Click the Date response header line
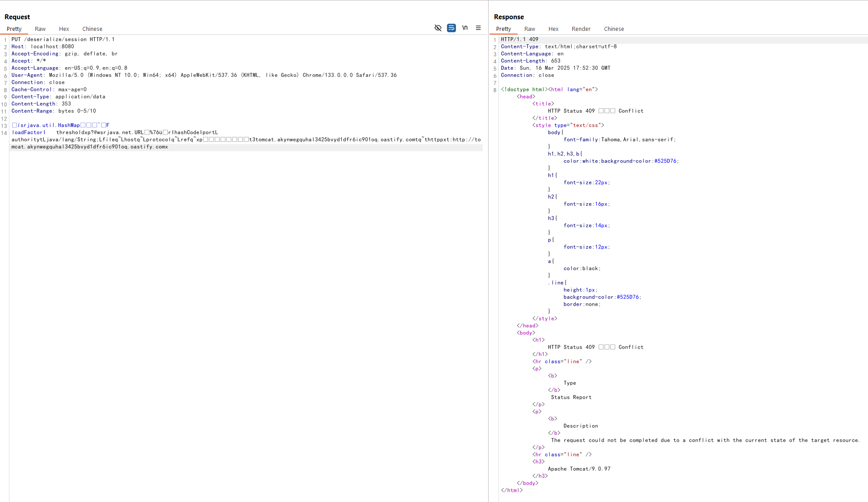868x502 pixels. coord(556,68)
